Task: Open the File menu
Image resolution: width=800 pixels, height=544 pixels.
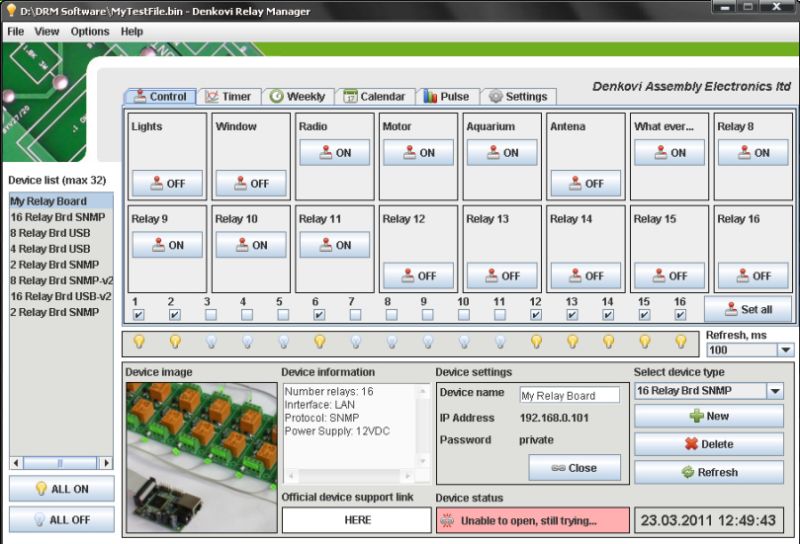Action: (x=15, y=32)
